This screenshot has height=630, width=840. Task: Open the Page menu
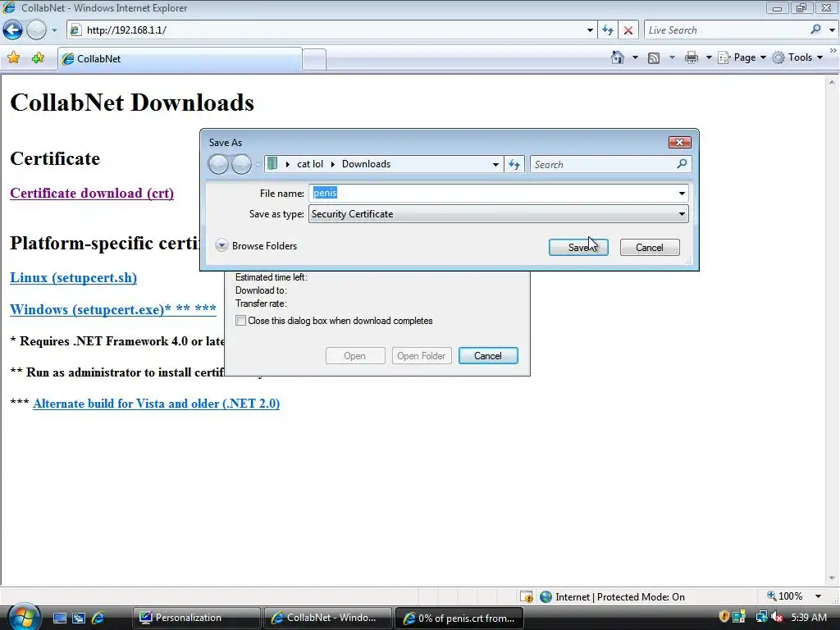(742, 57)
